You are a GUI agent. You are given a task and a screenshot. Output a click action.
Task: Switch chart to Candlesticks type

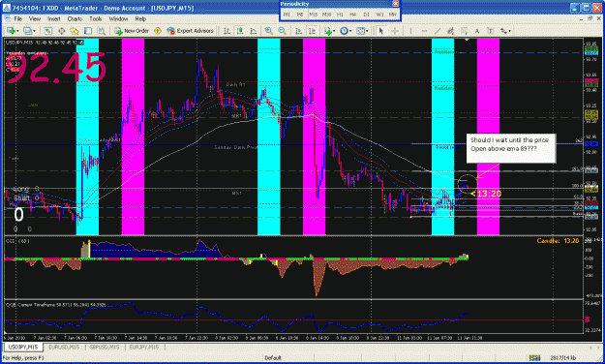[240, 31]
